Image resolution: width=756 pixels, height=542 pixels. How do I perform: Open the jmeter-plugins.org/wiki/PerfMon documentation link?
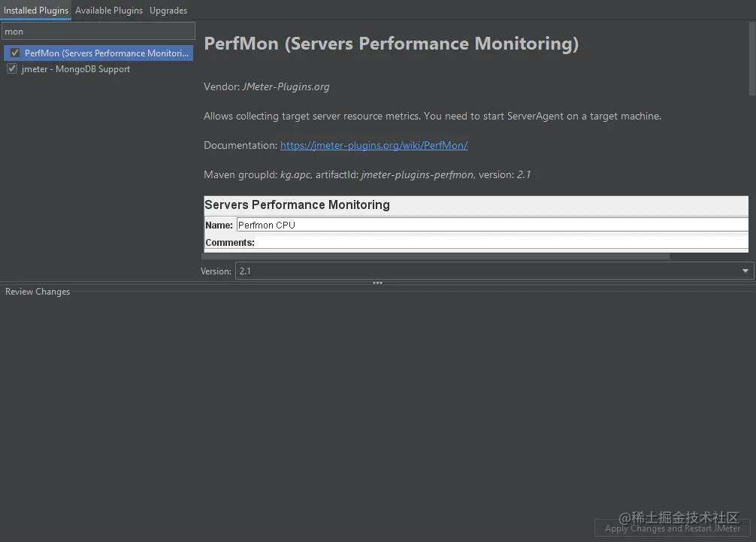373,145
